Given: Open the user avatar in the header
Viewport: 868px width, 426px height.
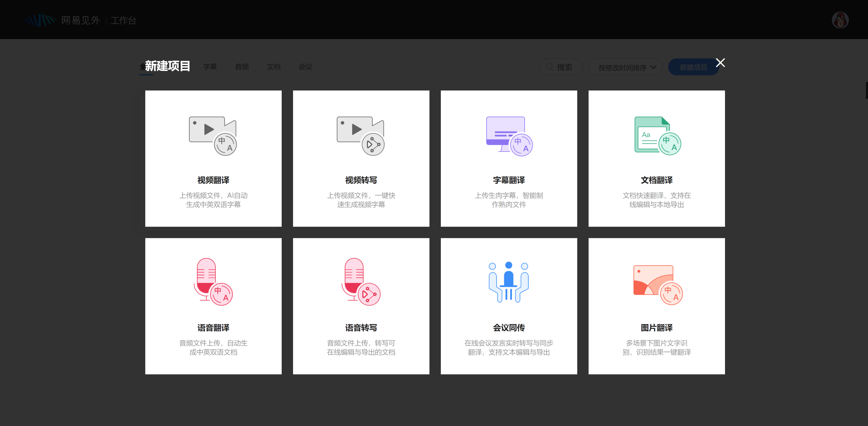Looking at the screenshot, I should tap(840, 20).
